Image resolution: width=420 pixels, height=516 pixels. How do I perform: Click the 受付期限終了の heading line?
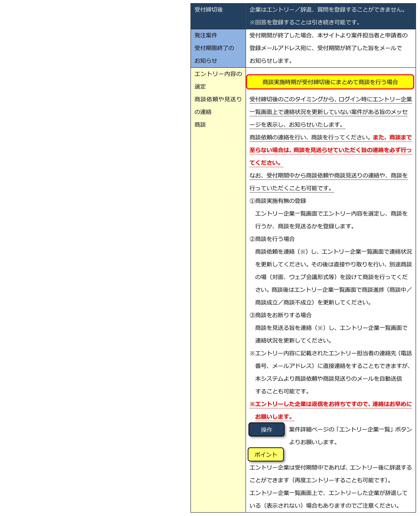pos(214,48)
